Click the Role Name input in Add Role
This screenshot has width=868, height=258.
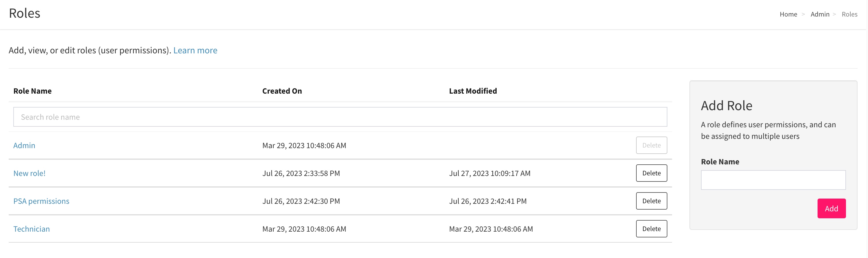click(x=773, y=180)
